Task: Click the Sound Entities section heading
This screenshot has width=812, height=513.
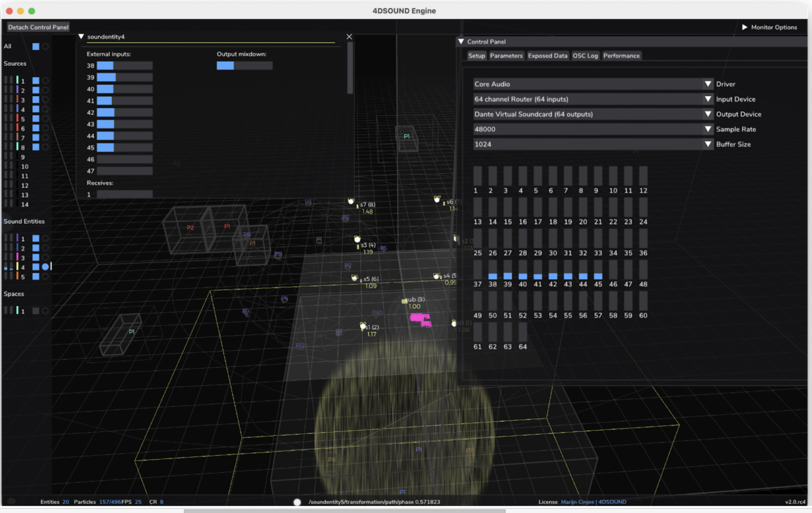Action: coord(24,222)
